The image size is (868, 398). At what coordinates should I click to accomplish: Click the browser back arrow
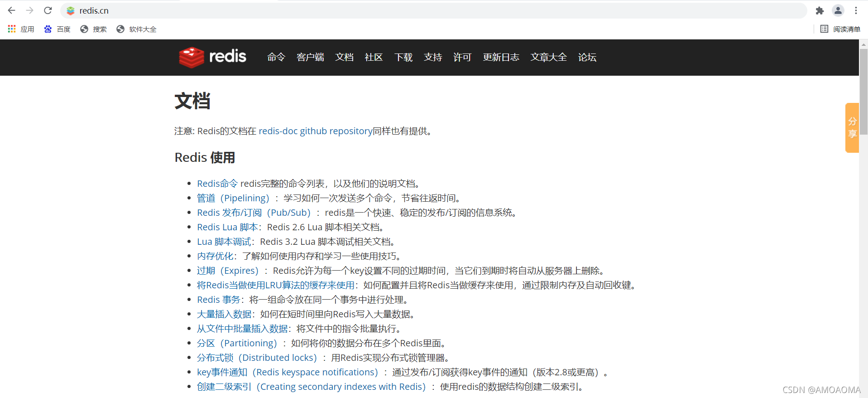(x=12, y=10)
